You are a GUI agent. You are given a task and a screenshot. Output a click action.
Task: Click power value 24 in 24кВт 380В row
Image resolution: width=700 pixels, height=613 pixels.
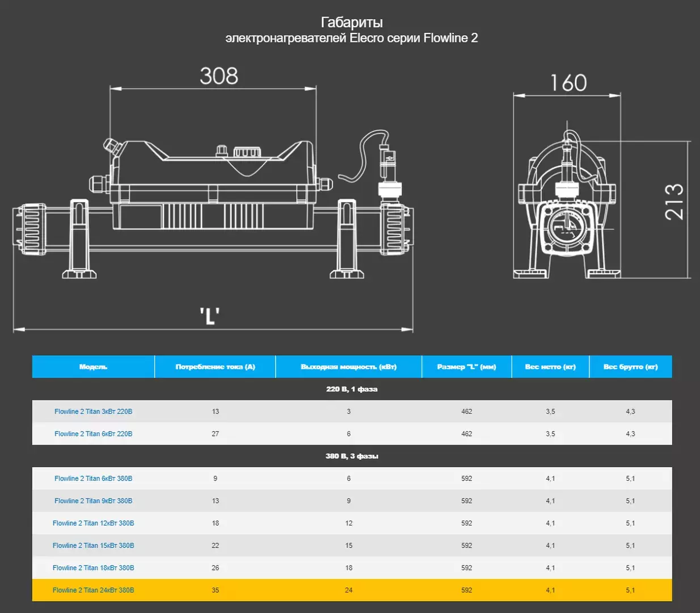point(348,590)
